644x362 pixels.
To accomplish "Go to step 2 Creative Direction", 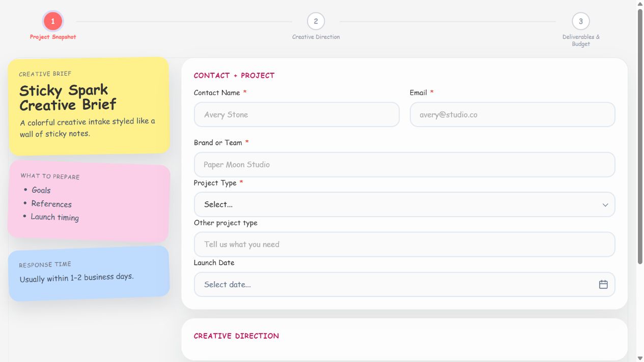I will 316,21.
